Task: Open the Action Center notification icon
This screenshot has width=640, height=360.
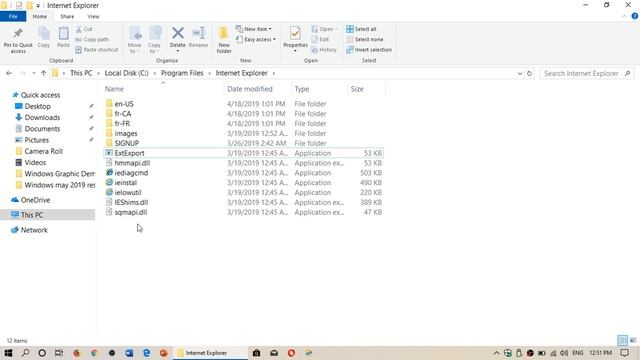Action: click(625, 353)
